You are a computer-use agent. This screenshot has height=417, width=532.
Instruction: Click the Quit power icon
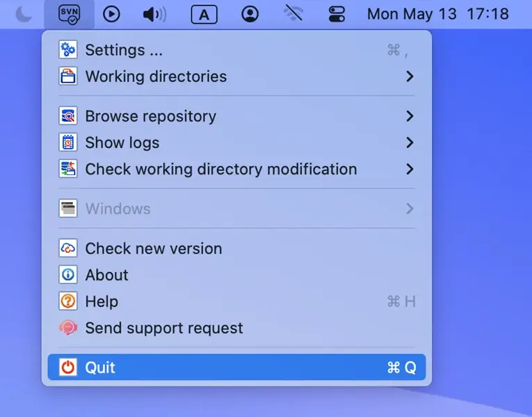68,367
